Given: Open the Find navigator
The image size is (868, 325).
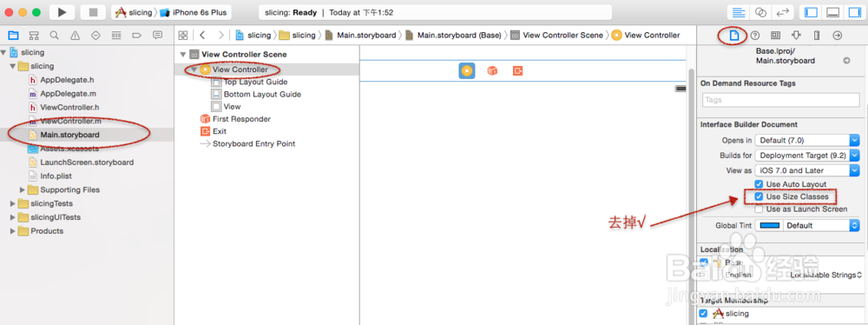Looking at the screenshot, I should coord(54,35).
